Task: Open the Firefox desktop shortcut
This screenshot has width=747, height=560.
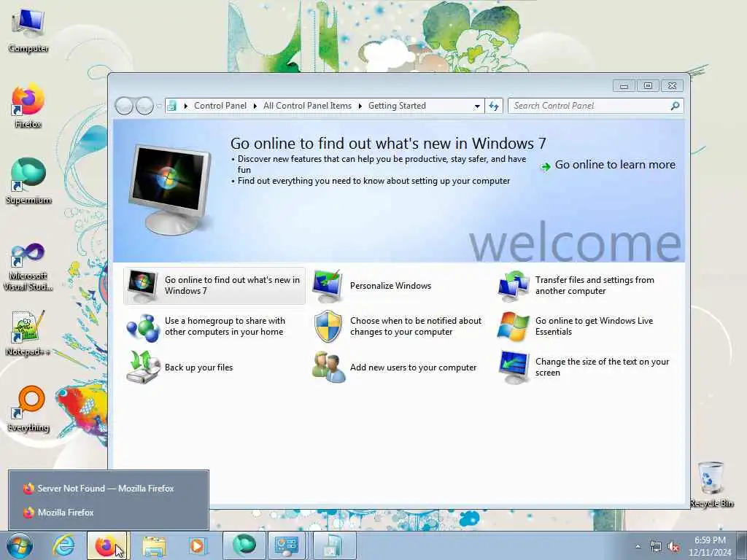Action: tap(28, 106)
